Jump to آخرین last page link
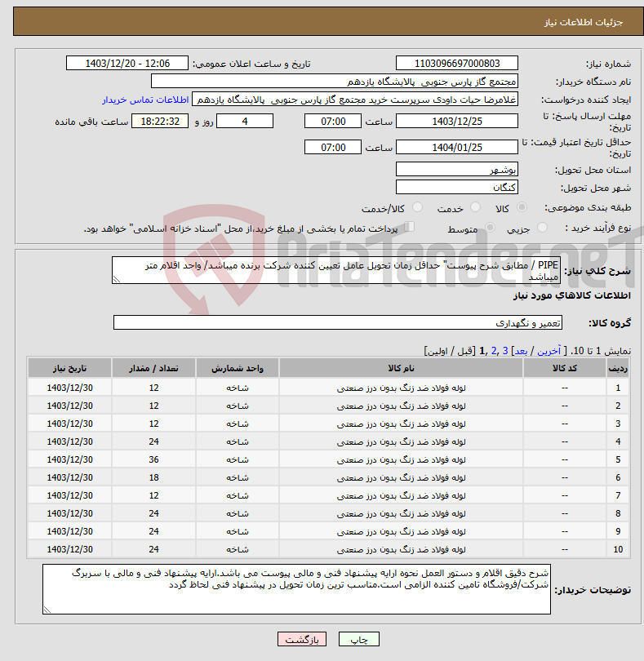Screen dimensions: 644x661 click(549, 351)
